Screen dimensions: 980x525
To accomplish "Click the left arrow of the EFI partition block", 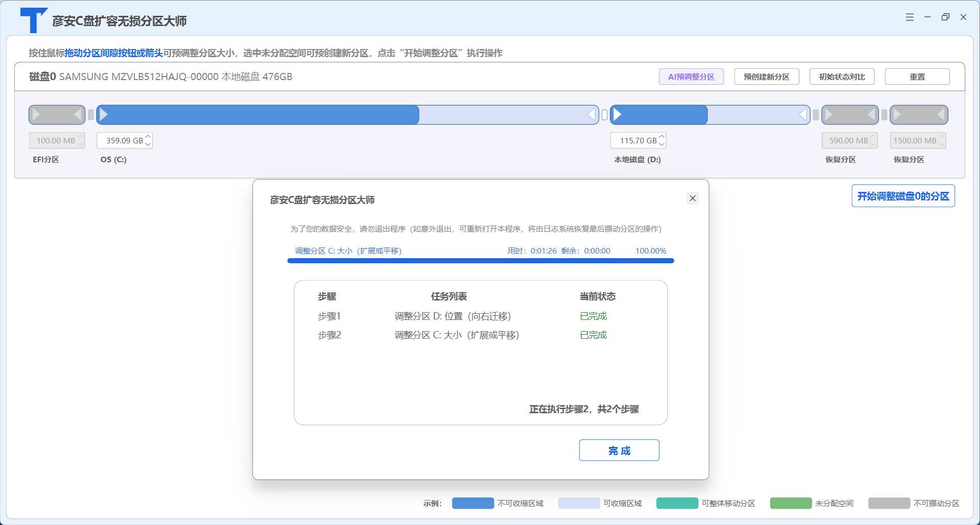I will (x=36, y=115).
